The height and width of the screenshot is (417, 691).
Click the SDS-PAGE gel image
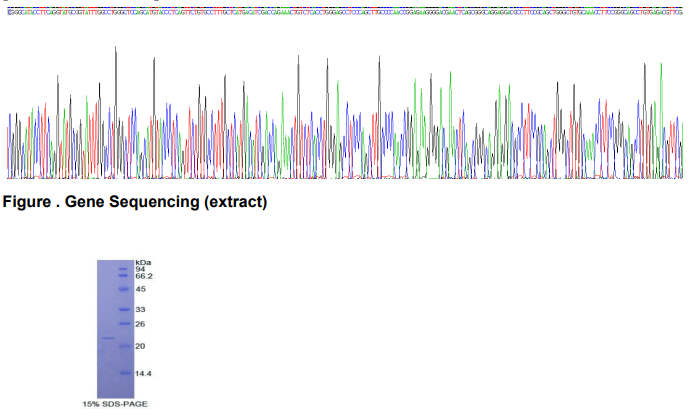pos(115,328)
